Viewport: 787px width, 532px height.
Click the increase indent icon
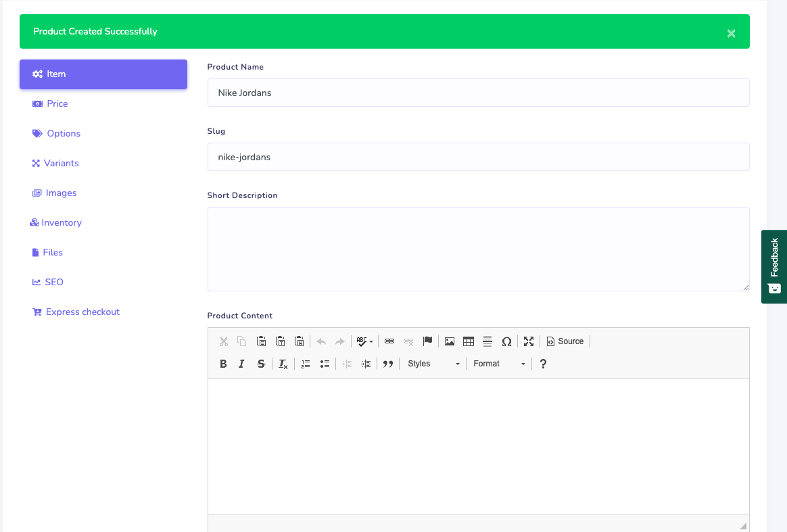pyautogui.click(x=366, y=364)
